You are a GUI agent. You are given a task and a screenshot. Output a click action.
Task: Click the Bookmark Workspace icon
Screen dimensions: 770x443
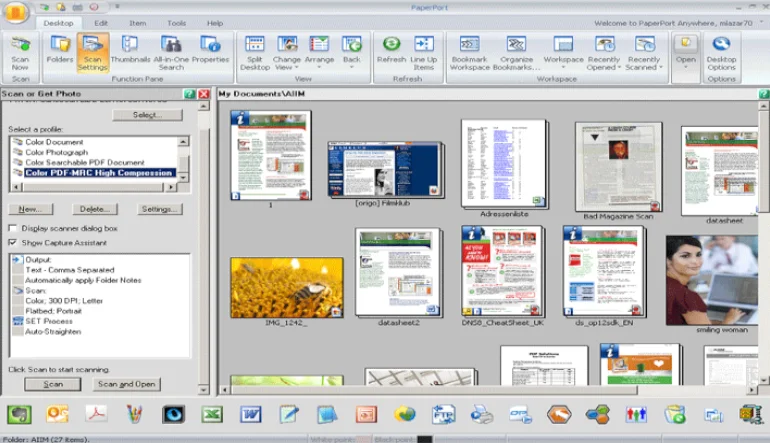click(469, 50)
